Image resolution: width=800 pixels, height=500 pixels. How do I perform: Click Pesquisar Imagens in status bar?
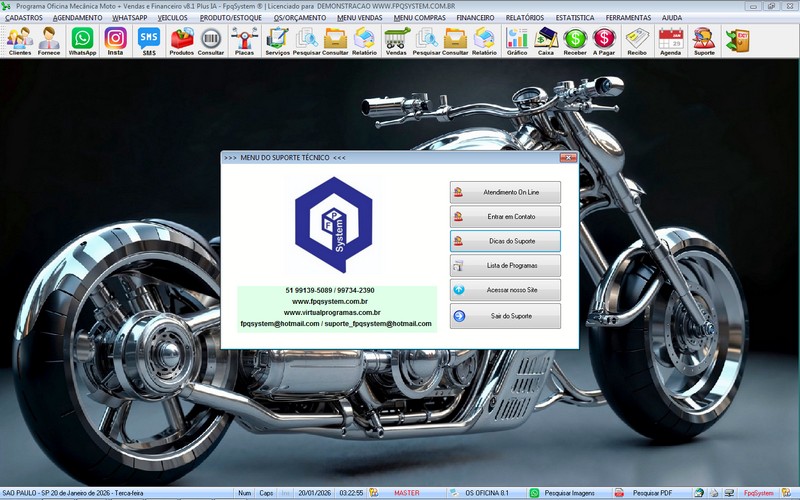(x=569, y=493)
